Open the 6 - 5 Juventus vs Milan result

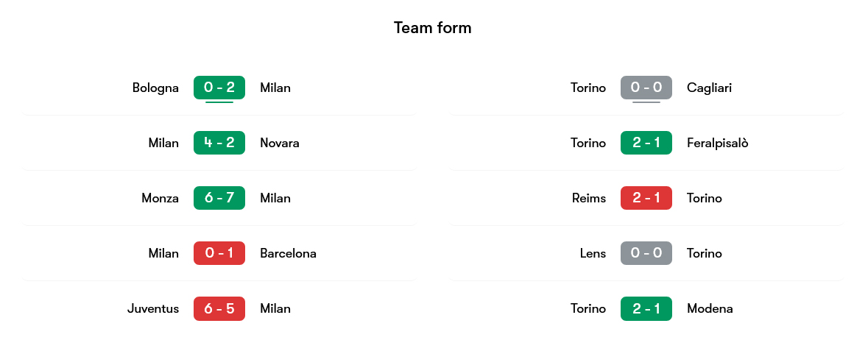[219, 308]
